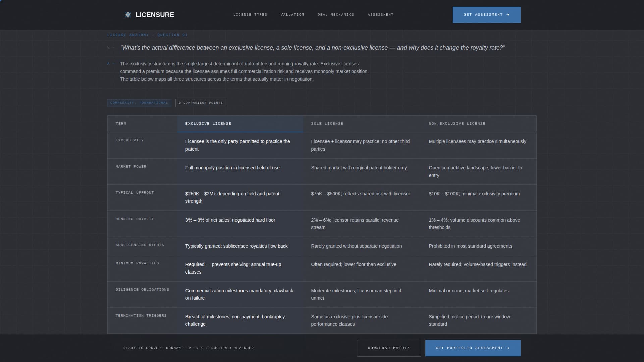Open LICENSE TYPES in the navigation

coord(250,15)
